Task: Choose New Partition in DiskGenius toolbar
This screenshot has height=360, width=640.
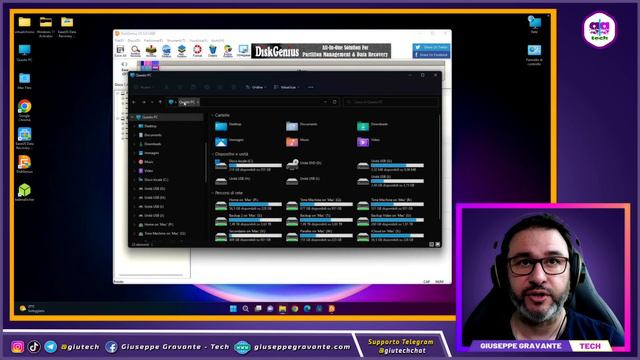Action: point(182,51)
